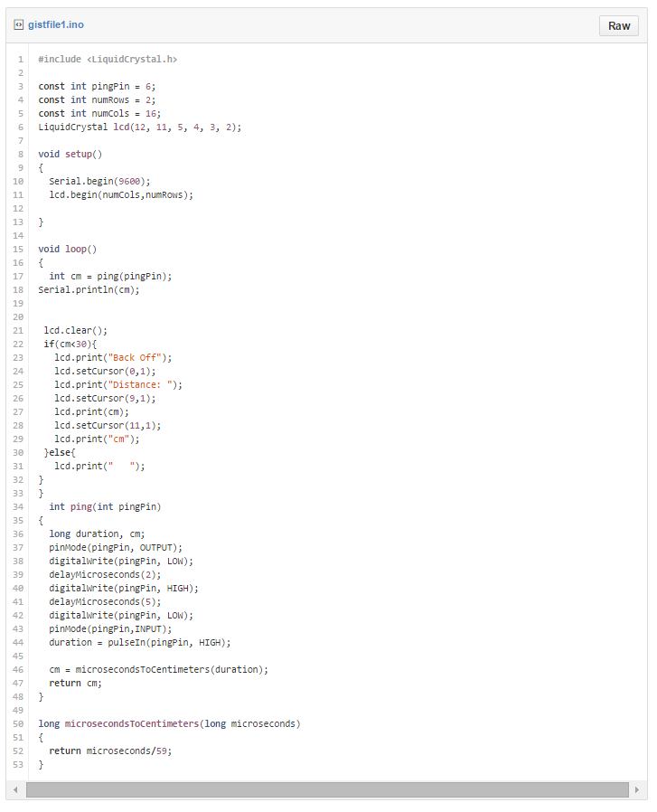Click the horizontal scrollbar's right arrow
The height and width of the screenshot is (812, 657).
coord(637,789)
